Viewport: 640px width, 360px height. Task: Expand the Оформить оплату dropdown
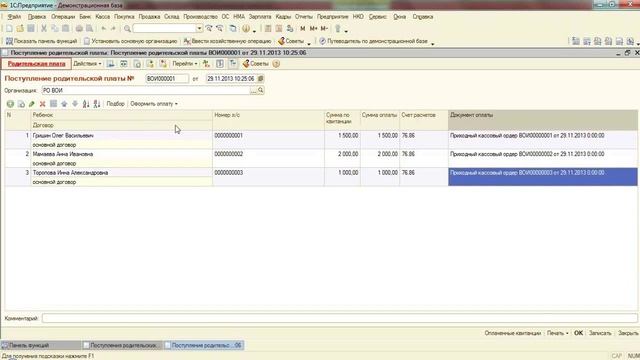coord(154,104)
